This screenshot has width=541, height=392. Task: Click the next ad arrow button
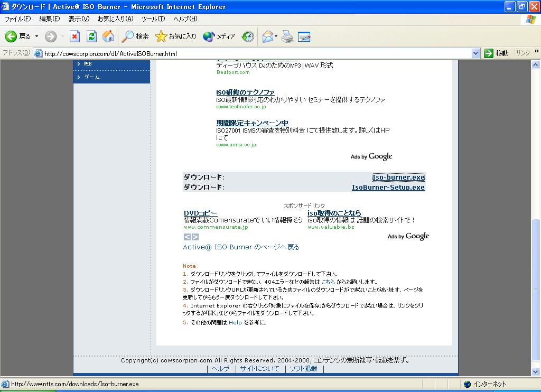(x=195, y=237)
